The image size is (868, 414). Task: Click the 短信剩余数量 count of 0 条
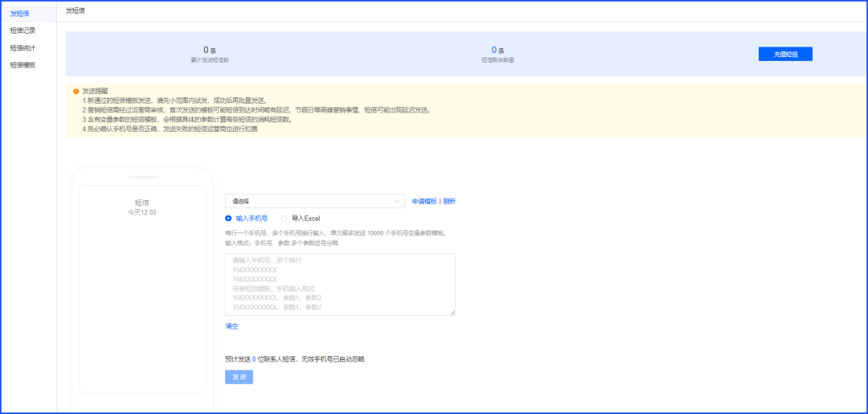497,51
